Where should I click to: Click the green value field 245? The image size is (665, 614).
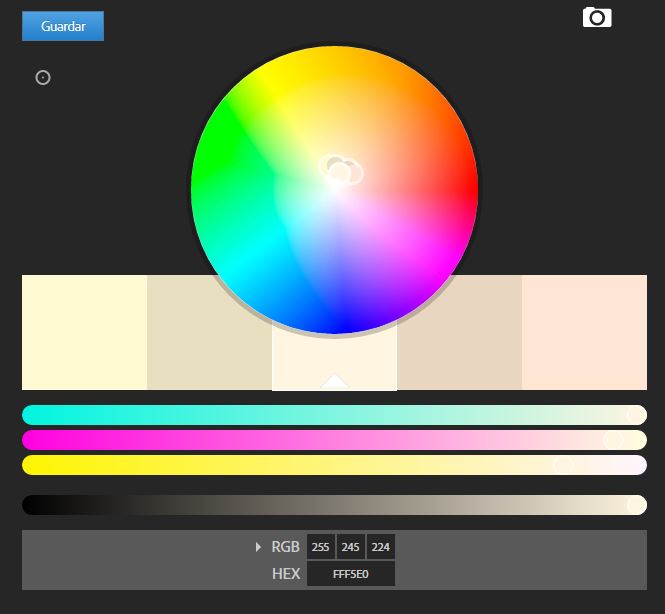(351, 547)
